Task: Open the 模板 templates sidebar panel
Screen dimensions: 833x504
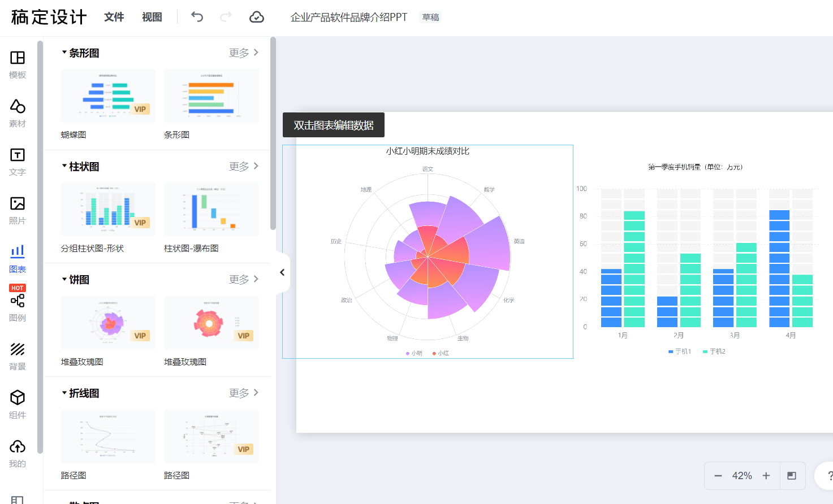Action: (18, 64)
